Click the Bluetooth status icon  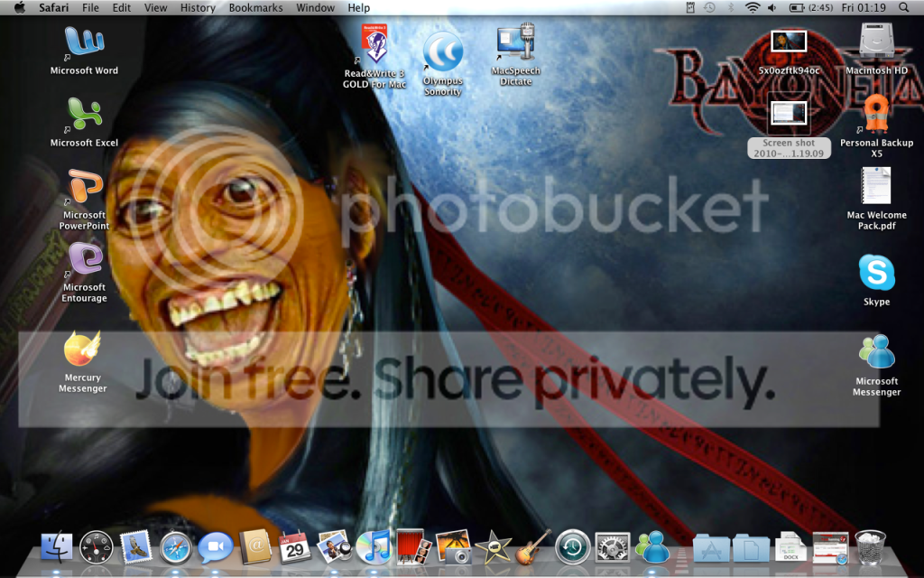(731, 7)
